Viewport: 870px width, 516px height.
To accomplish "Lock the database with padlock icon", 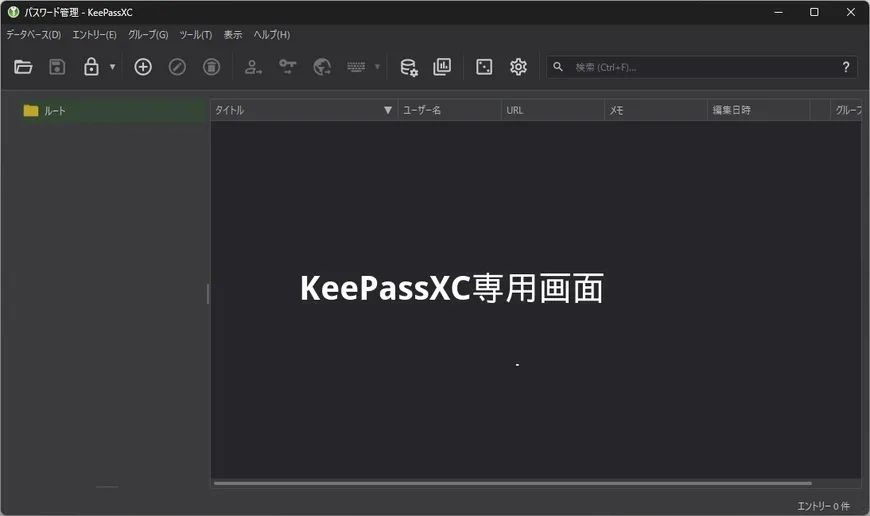I will [91, 67].
